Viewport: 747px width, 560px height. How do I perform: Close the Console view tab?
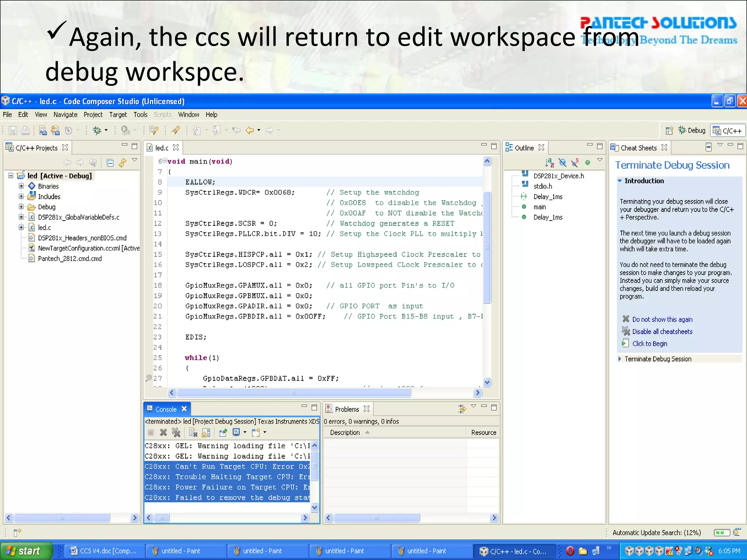[184, 409]
